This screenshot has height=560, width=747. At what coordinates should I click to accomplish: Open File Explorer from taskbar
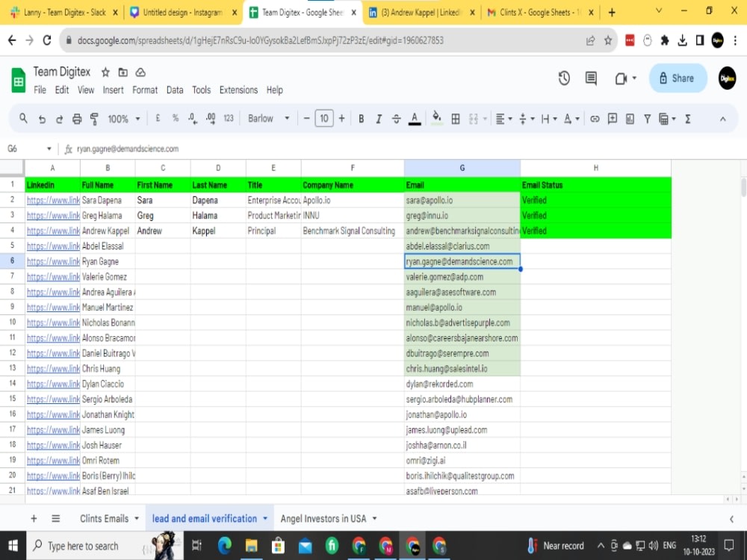(x=251, y=546)
